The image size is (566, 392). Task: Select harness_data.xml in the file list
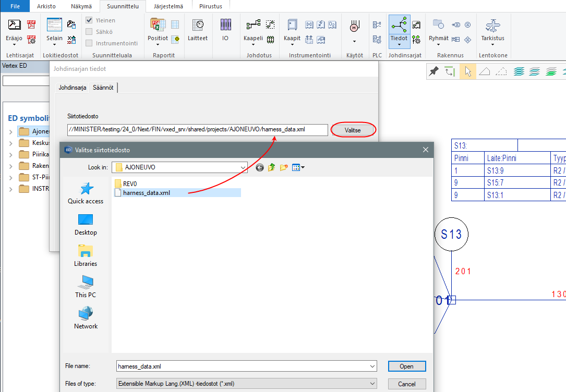[x=146, y=193]
